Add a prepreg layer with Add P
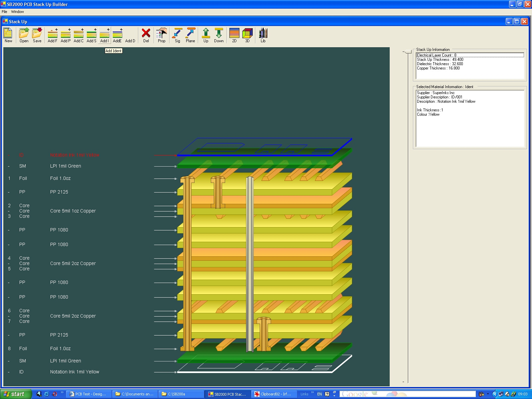The height and width of the screenshot is (399, 532). [66, 35]
